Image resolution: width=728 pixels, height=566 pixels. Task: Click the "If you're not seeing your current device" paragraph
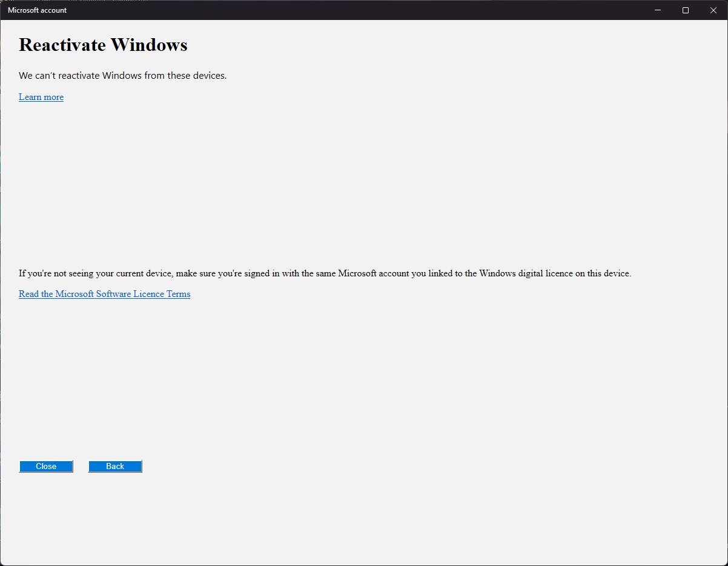(325, 273)
